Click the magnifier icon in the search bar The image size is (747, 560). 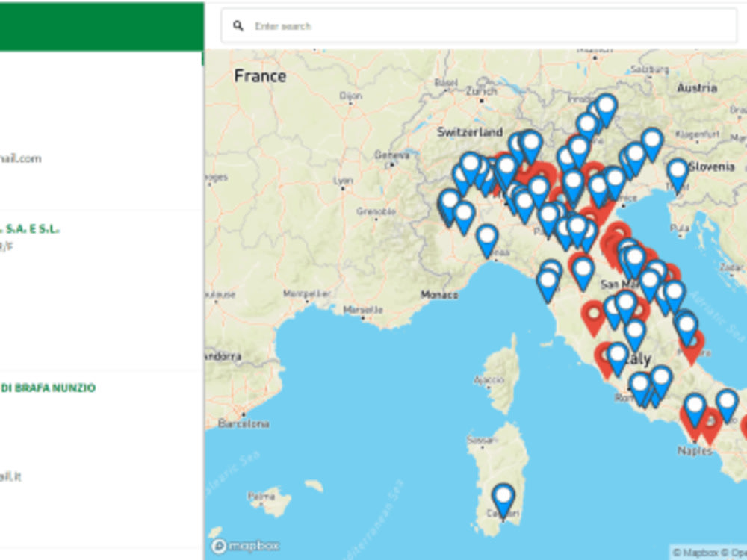(x=238, y=25)
